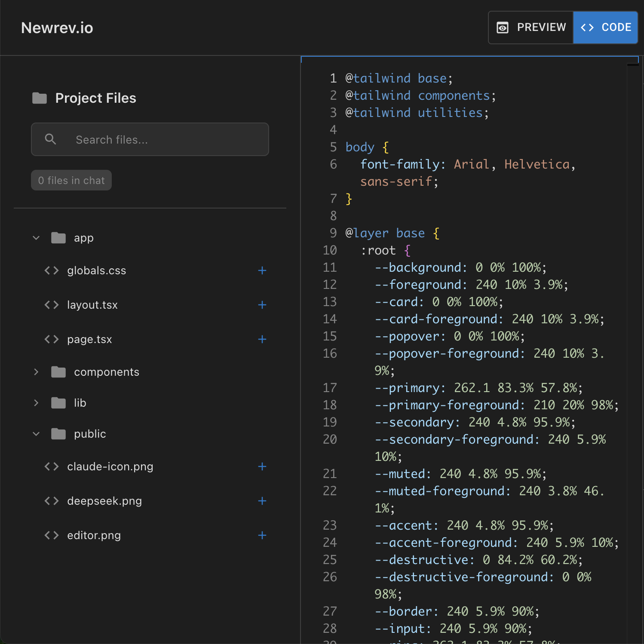Click the eye icon in PREVIEW button

[503, 28]
